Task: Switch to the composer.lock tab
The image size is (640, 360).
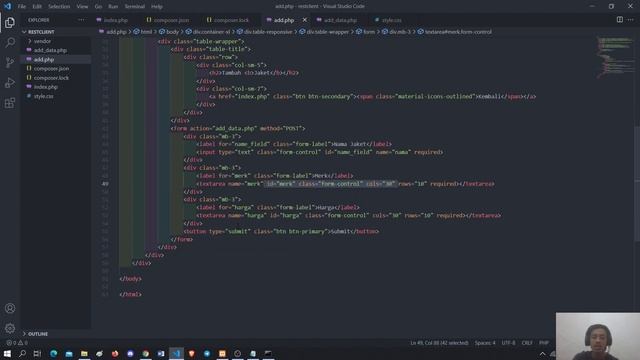Action: point(231,20)
